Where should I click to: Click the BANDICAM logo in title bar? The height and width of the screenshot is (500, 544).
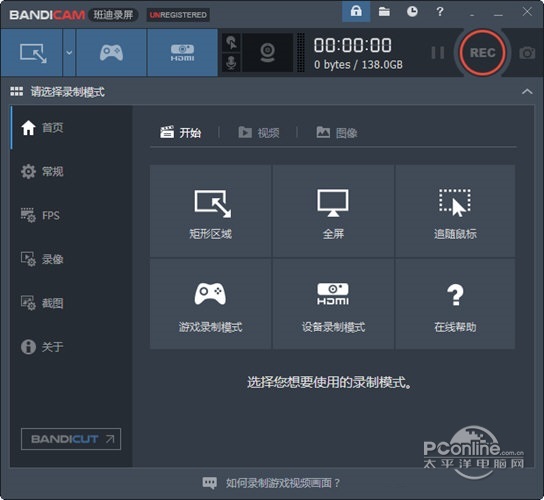(47, 15)
